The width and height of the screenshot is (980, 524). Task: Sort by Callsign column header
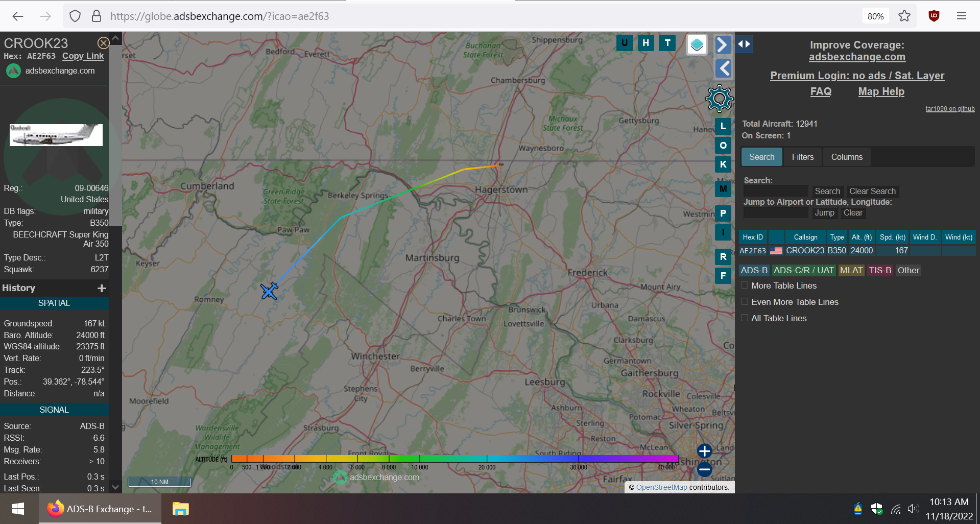[x=805, y=237]
